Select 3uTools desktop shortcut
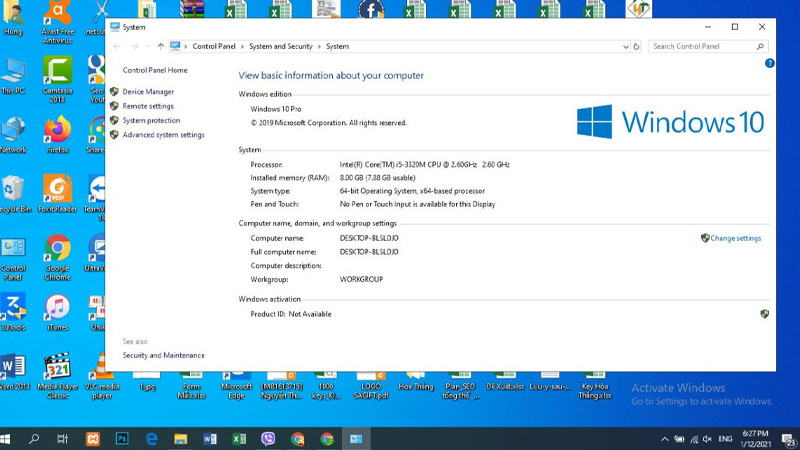 tap(13, 312)
